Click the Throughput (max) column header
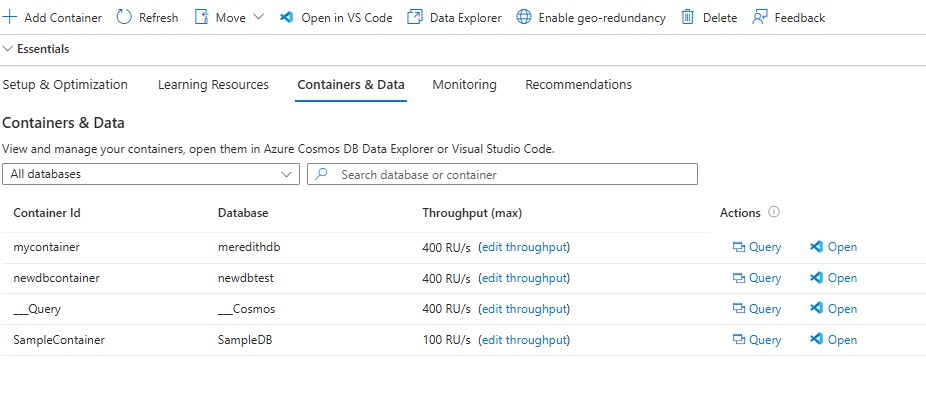Screen dimensions: 926x407 [x=472, y=213]
